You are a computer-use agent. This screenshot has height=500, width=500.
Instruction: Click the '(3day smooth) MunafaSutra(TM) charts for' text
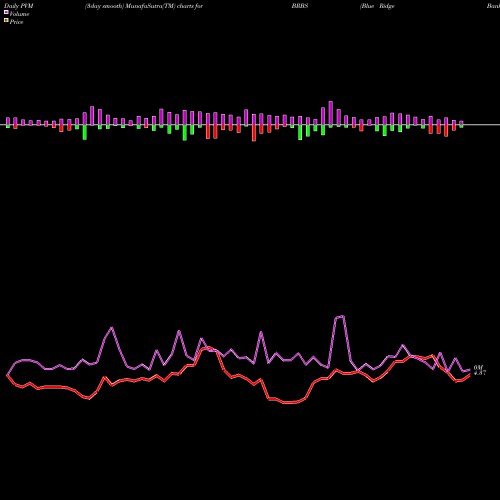click(x=144, y=6)
